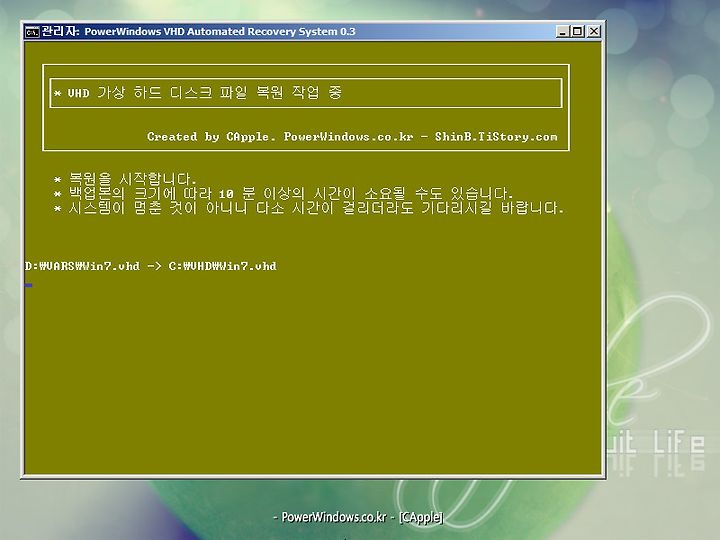Close the Recovery System console window
The width and height of the screenshot is (720, 540).
(594, 32)
